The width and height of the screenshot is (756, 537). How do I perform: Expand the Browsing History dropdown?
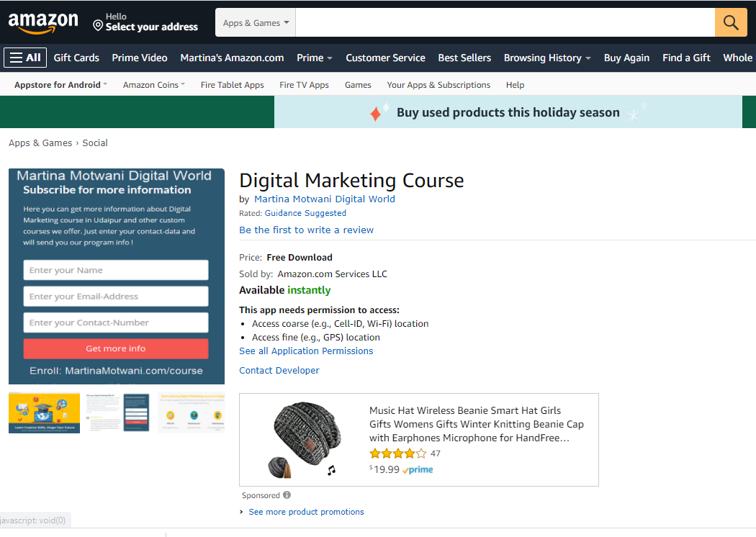tap(546, 57)
